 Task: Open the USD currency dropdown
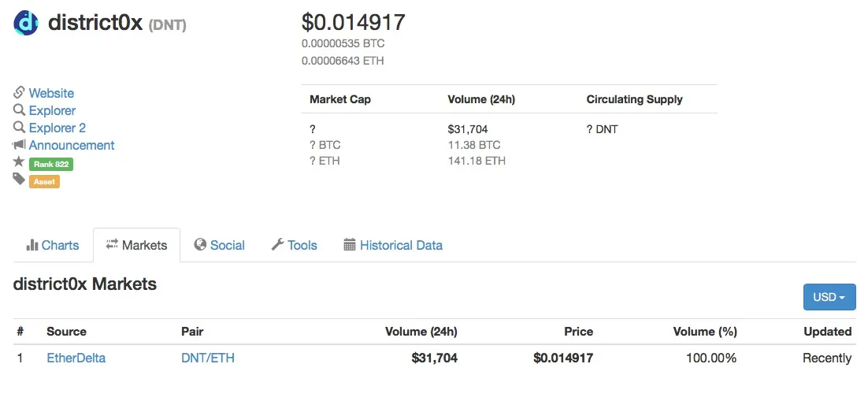click(x=829, y=297)
